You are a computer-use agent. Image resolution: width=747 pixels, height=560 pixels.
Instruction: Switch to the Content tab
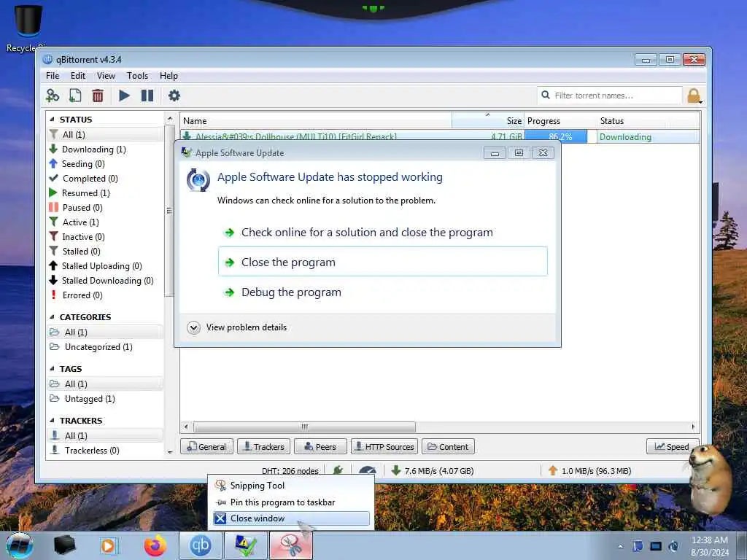(x=448, y=447)
